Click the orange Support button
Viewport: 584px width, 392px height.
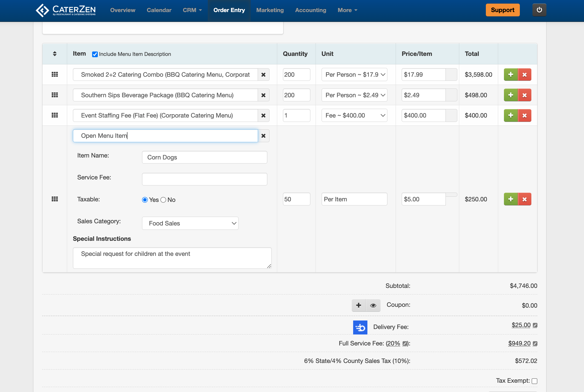[502, 10]
